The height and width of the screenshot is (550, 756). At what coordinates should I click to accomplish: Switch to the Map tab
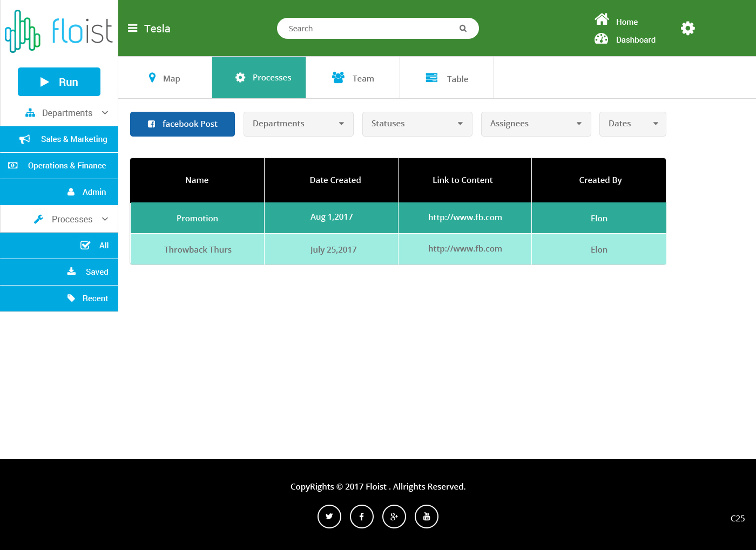(x=165, y=78)
